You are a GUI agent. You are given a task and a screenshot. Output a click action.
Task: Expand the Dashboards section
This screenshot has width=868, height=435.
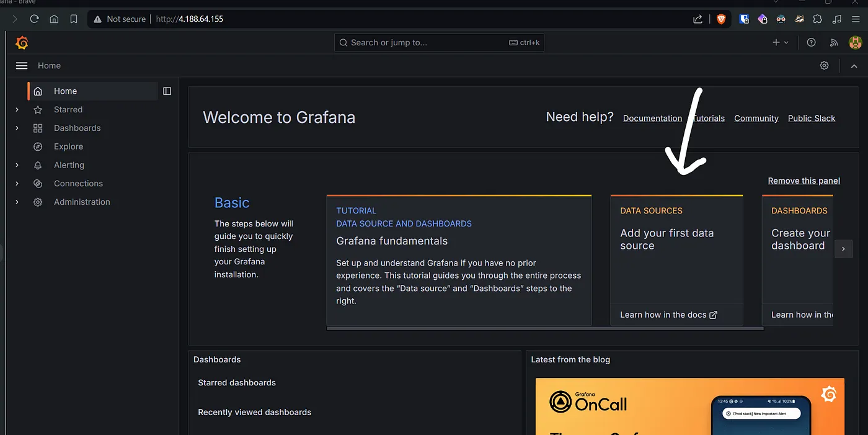pyautogui.click(x=17, y=128)
